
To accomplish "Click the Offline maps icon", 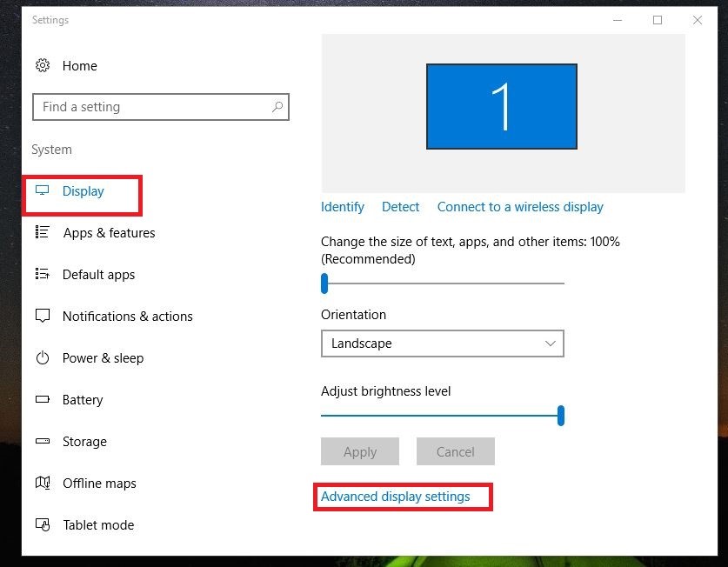I will (x=43, y=483).
